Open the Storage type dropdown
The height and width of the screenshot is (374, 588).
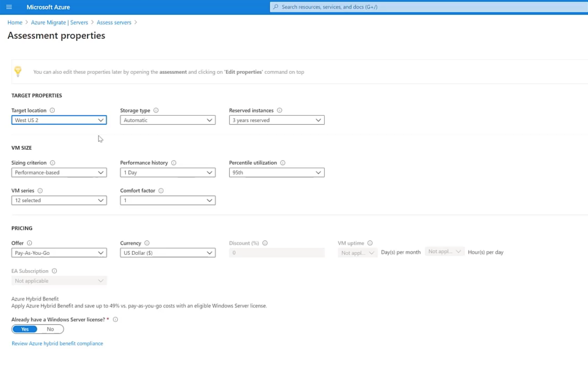(x=168, y=120)
